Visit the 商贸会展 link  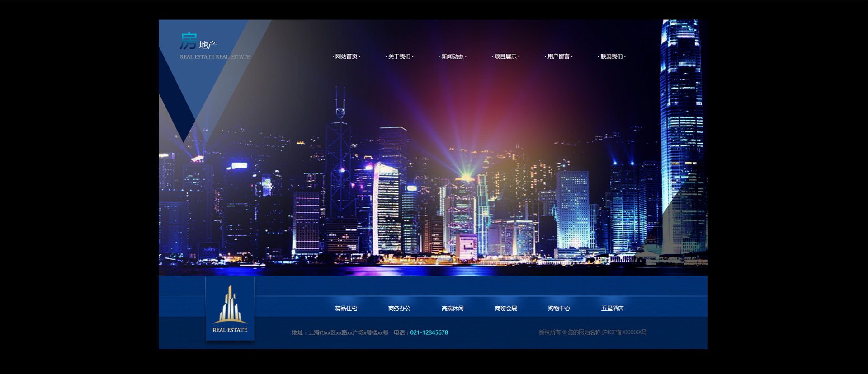click(506, 309)
